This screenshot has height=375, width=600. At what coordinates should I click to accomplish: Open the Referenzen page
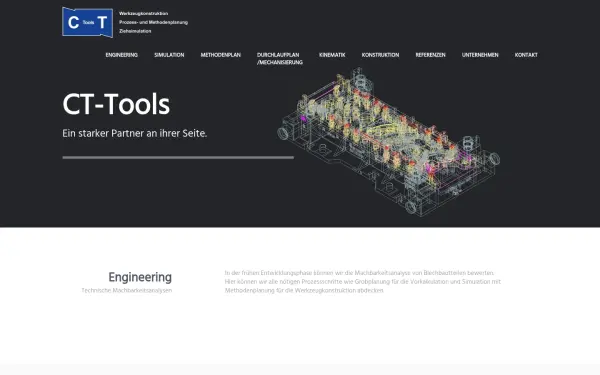coord(430,55)
